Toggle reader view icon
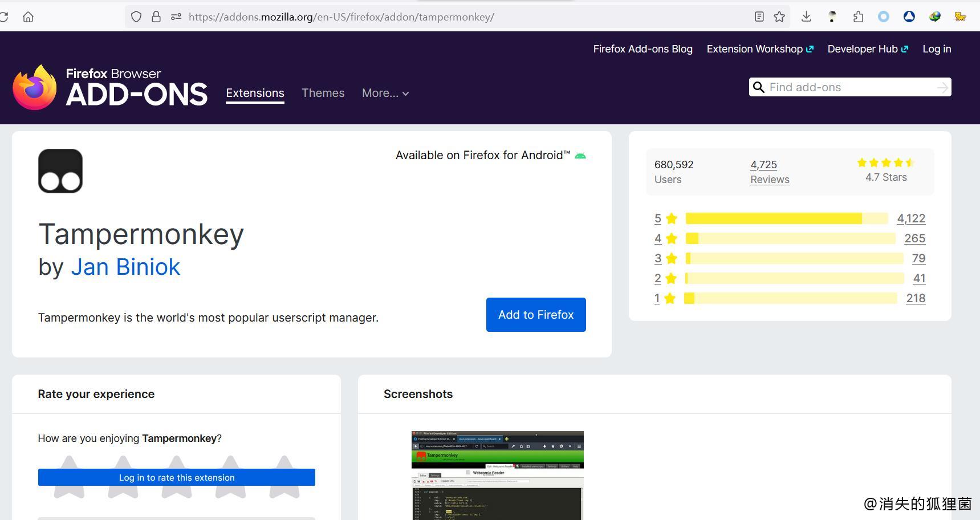Image resolution: width=980 pixels, height=520 pixels. [x=759, y=17]
